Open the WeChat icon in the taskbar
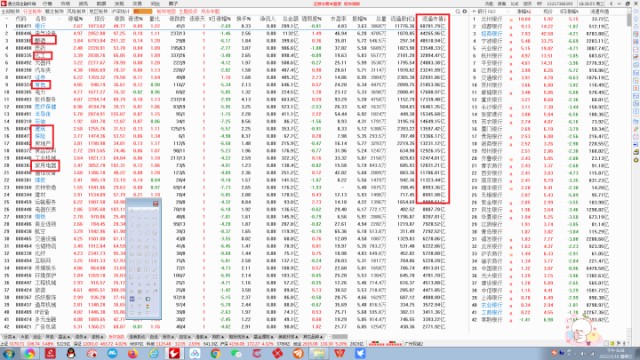This screenshot has width=640, height=360. (236, 353)
